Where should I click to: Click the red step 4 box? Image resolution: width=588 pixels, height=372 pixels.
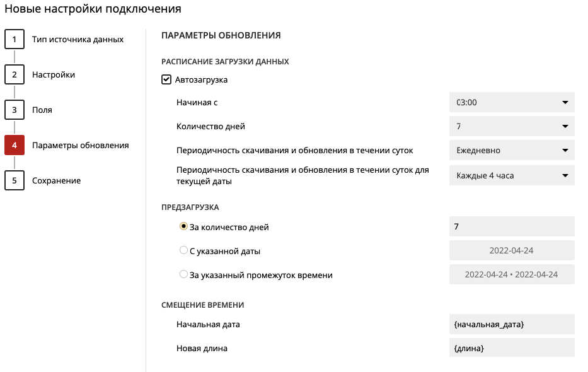pyautogui.click(x=14, y=145)
